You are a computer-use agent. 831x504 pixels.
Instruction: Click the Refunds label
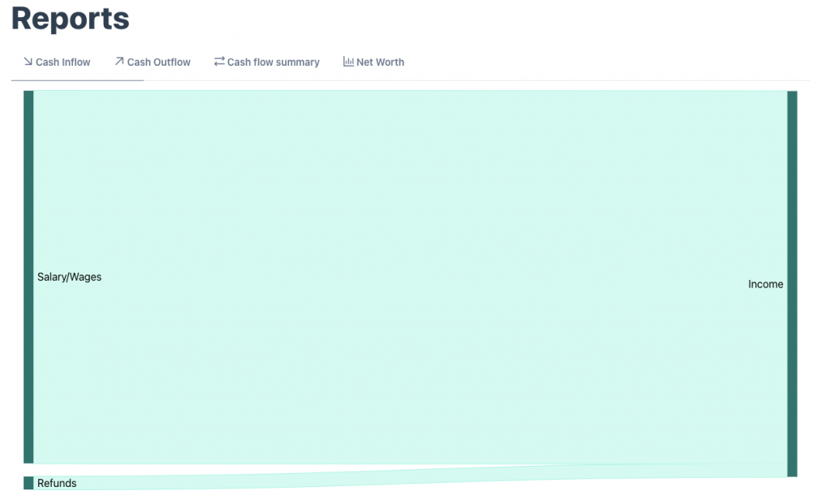[57, 484]
